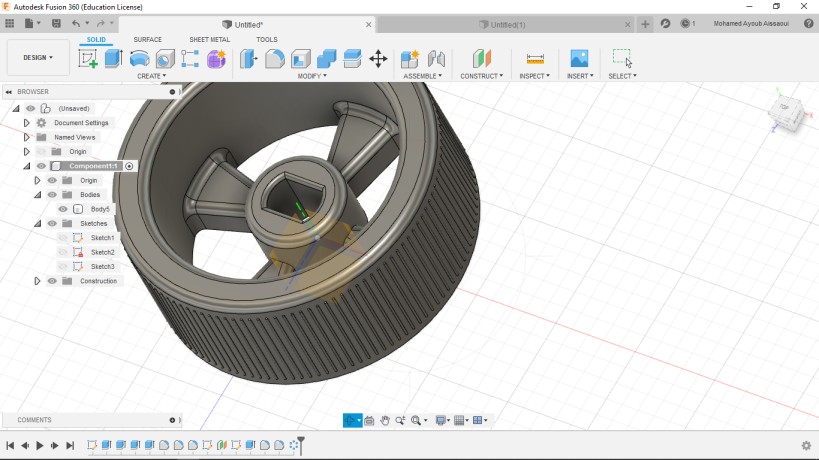819x460 pixels.
Task: Open the INSPECT dropdown menu
Action: pos(534,76)
